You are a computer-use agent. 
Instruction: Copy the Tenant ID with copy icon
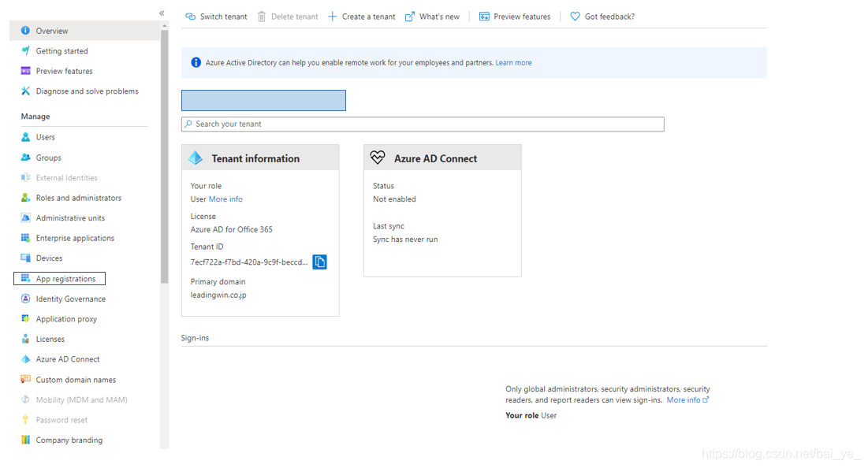pos(319,262)
